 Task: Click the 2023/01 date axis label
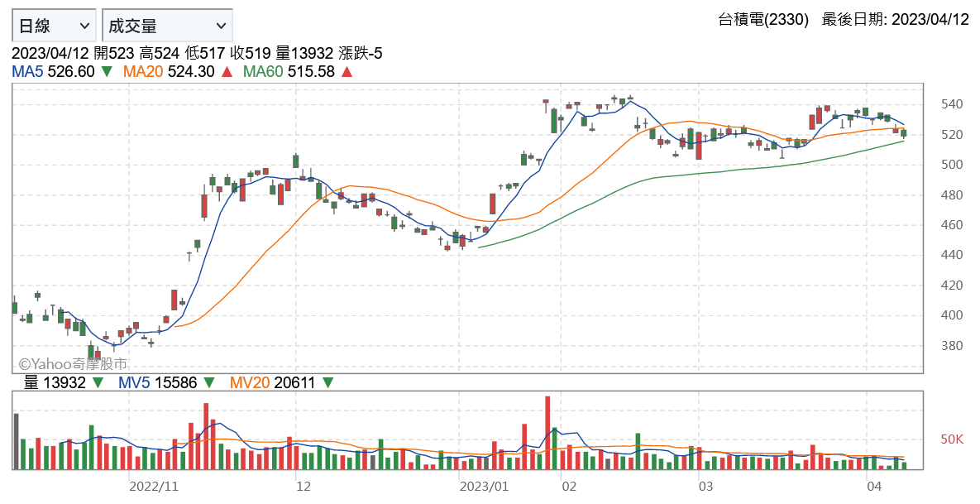pos(485,486)
